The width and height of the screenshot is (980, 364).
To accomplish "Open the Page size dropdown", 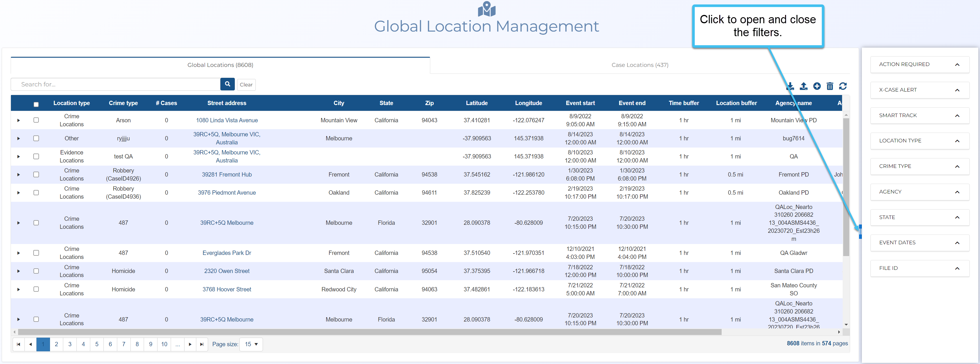I will [251, 344].
